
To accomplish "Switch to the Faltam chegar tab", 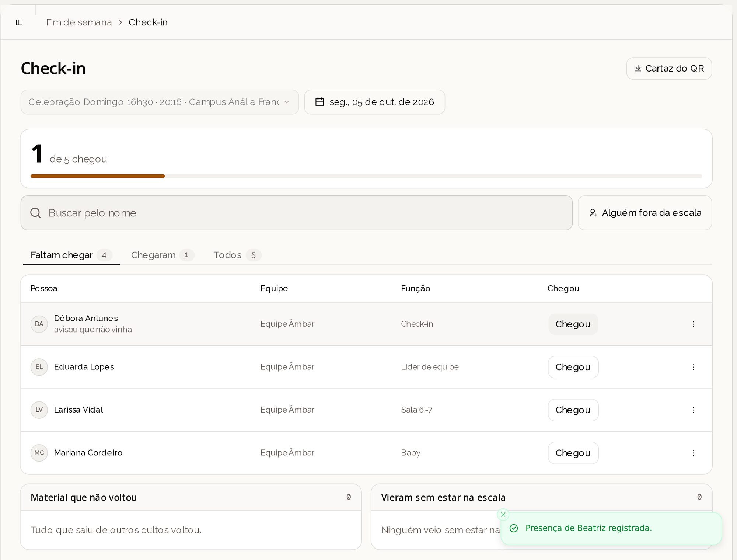I will point(71,255).
